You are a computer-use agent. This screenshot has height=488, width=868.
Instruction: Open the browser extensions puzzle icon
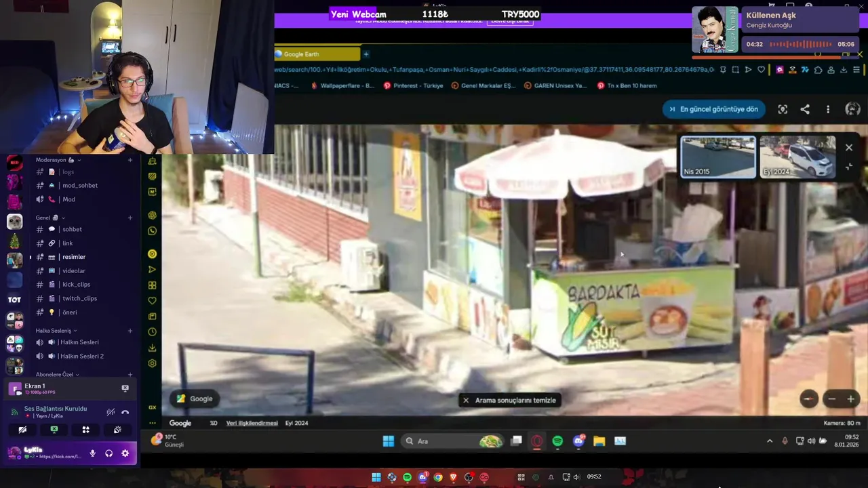(x=818, y=70)
